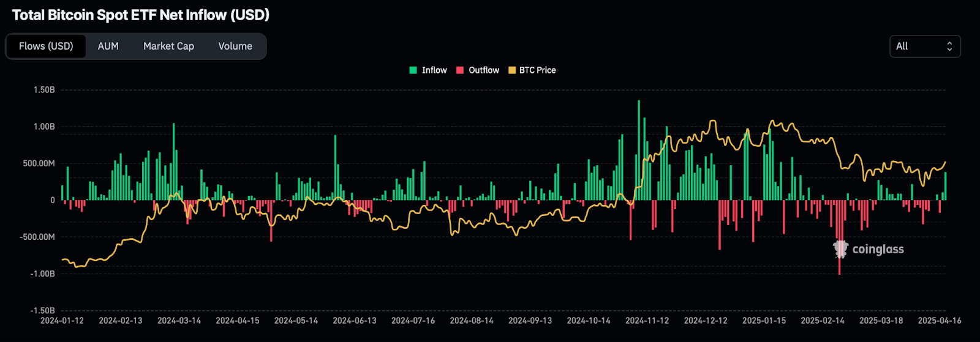This screenshot has width=980, height=342.
Task: Click the 2025-02-14 date label
Action: (x=823, y=321)
